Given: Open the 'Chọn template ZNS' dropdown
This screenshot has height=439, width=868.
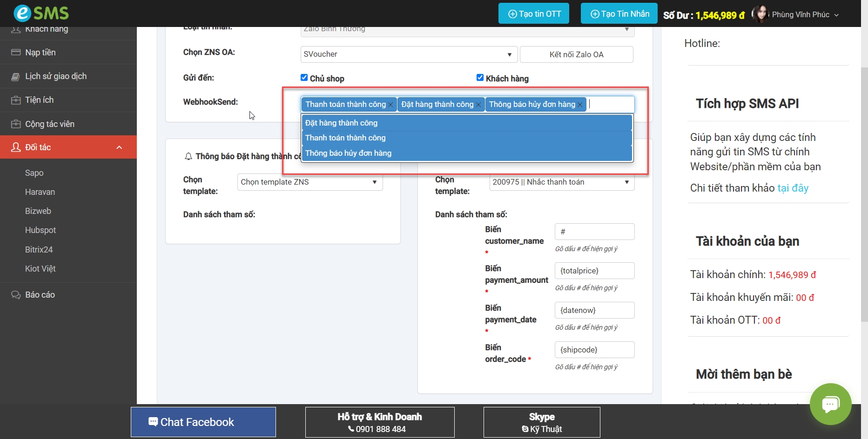Looking at the screenshot, I should tap(310, 182).
